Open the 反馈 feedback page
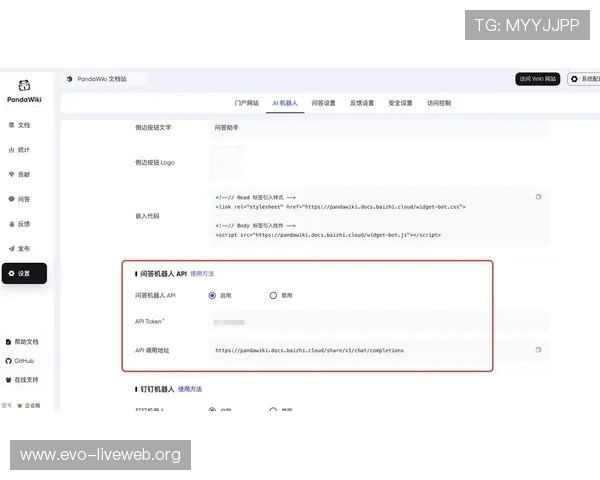Viewport: 600px width, 480px height. point(20,224)
